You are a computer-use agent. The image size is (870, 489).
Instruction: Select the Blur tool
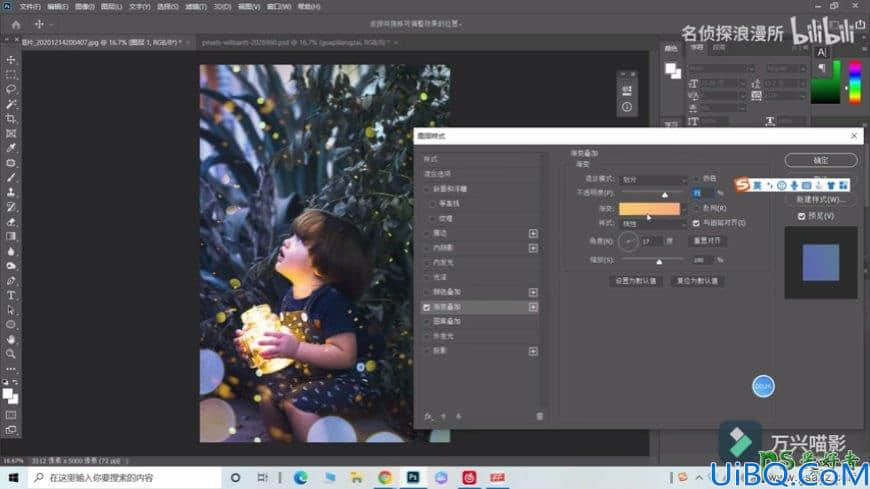coord(11,251)
